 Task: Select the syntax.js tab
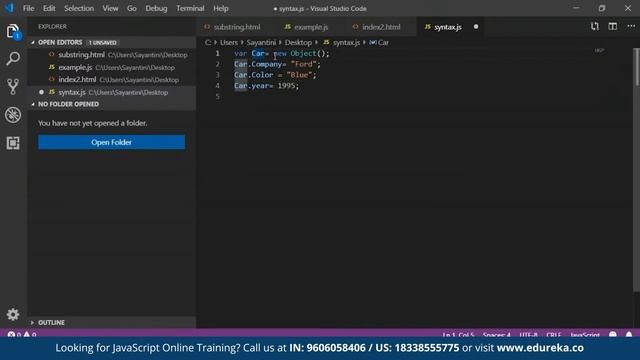point(448,27)
